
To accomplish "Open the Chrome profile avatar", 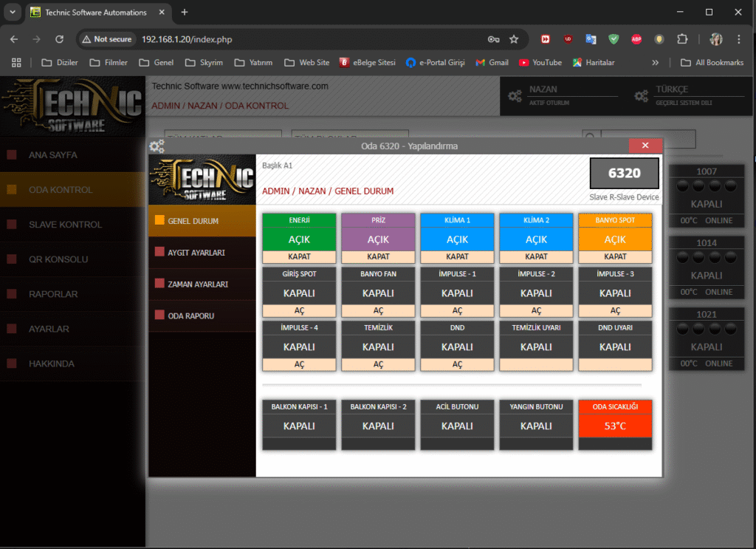I will (716, 39).
